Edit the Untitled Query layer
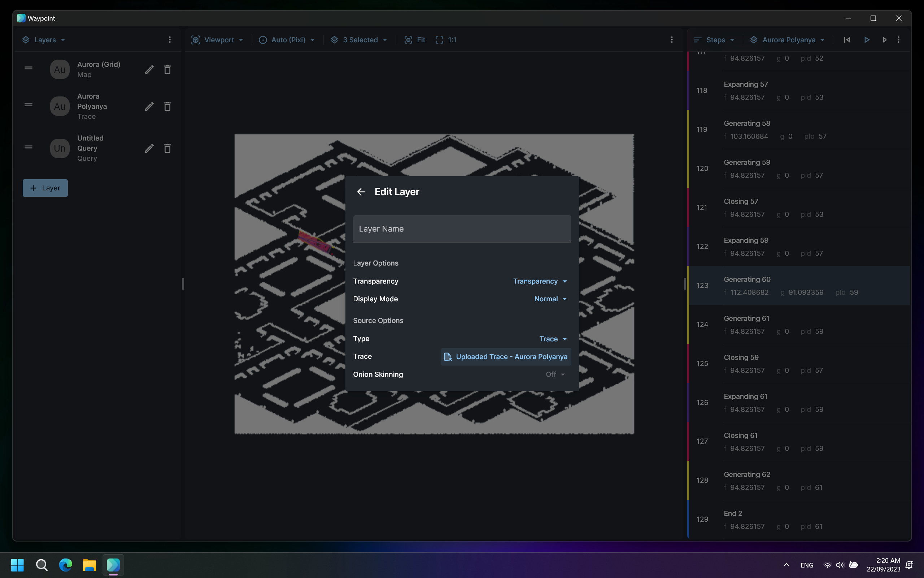 click(x=149, y=148)
